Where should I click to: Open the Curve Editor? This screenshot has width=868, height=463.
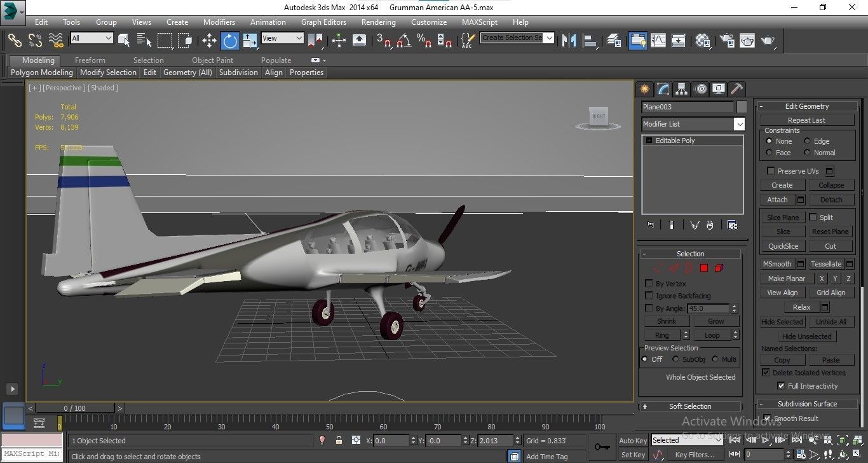tap(658, 40)
